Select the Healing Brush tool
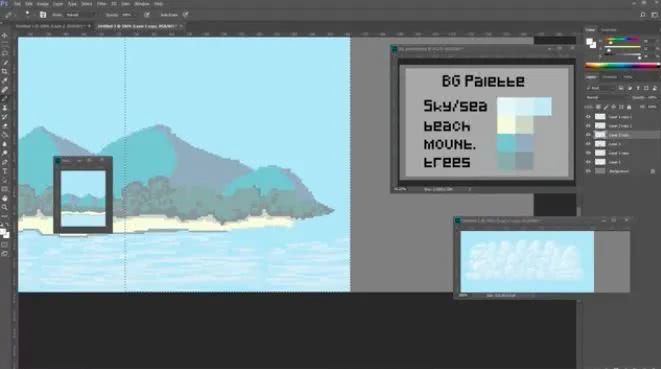Viewport: 661px width, 369px height. (5, 90)
